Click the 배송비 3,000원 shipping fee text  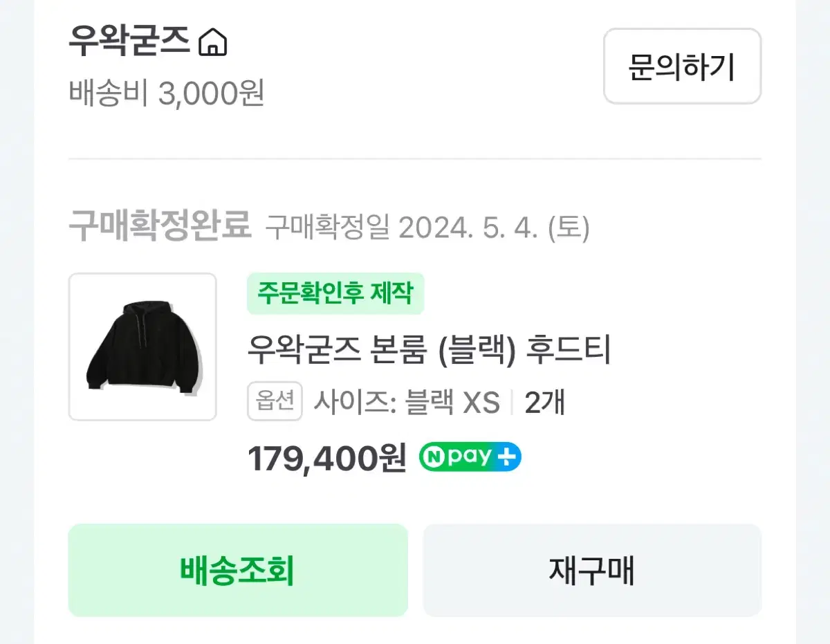(166, 93)
